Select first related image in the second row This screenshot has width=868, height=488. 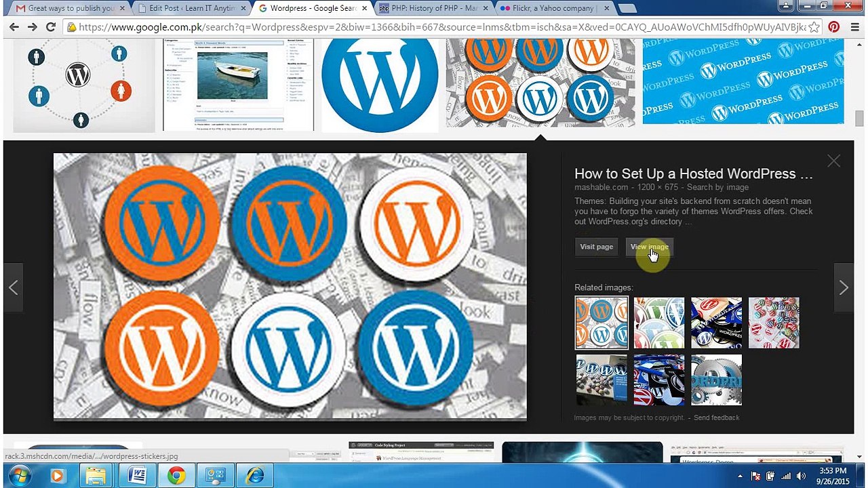pos(601,380)
